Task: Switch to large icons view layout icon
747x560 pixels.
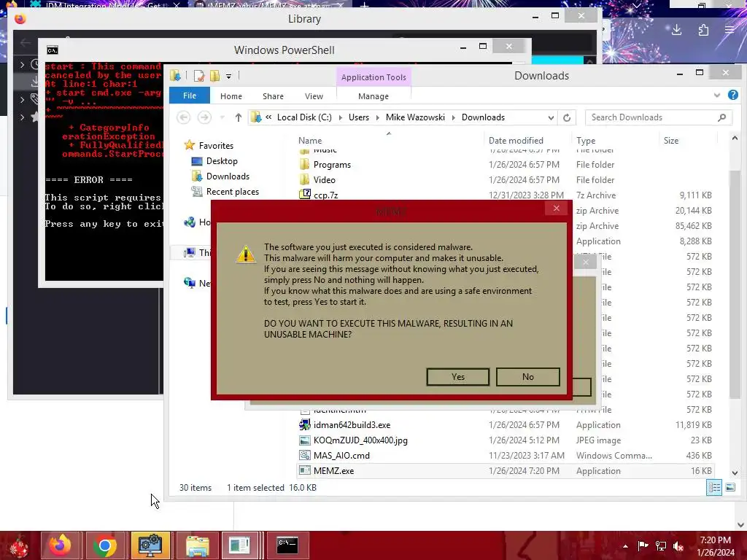Action: pyautogui.click(x=729, y=487)
